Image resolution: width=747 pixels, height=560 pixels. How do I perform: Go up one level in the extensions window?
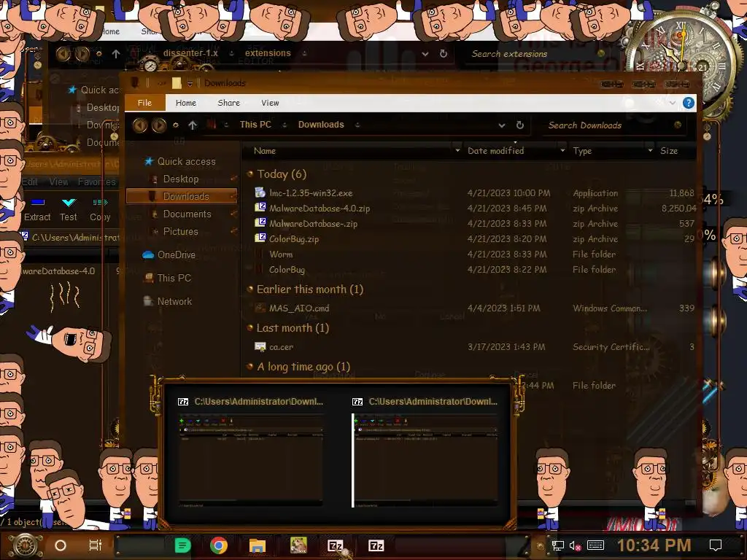tap(116, 54)
